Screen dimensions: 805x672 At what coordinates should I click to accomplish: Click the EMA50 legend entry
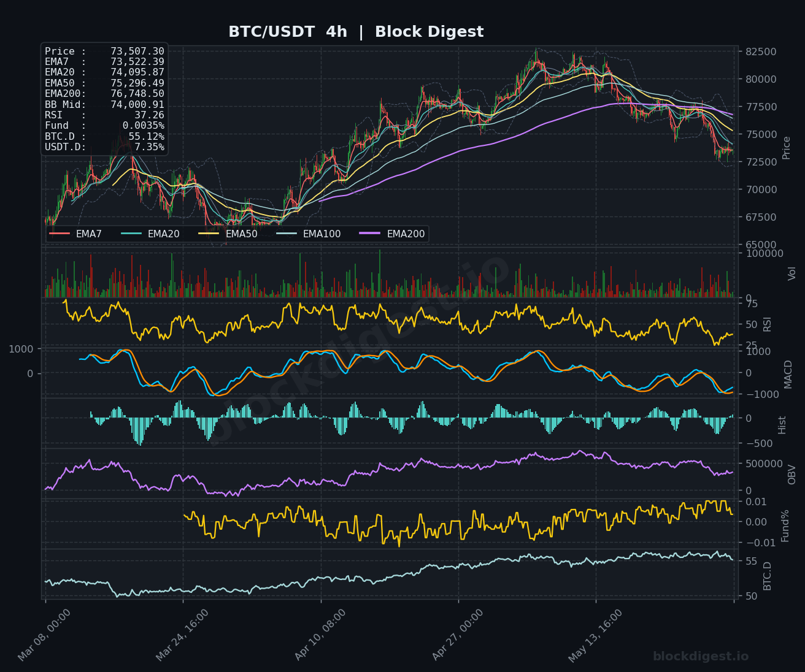(228, 234)
